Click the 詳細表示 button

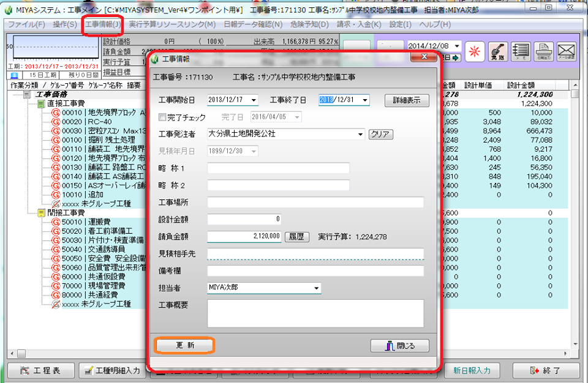click(x=407, y=100)
